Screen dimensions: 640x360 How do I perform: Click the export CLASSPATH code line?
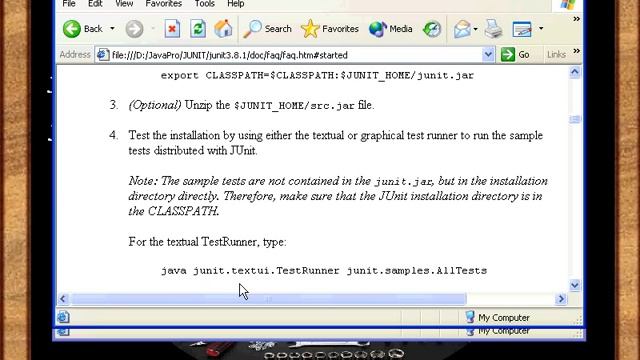coord(317,76)
